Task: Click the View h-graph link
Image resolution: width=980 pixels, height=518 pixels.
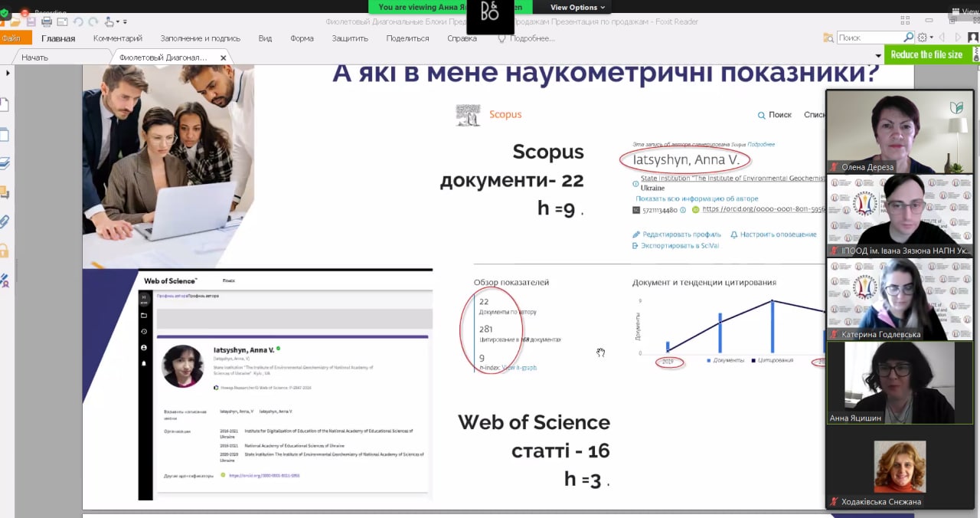Action: [519, 368]
